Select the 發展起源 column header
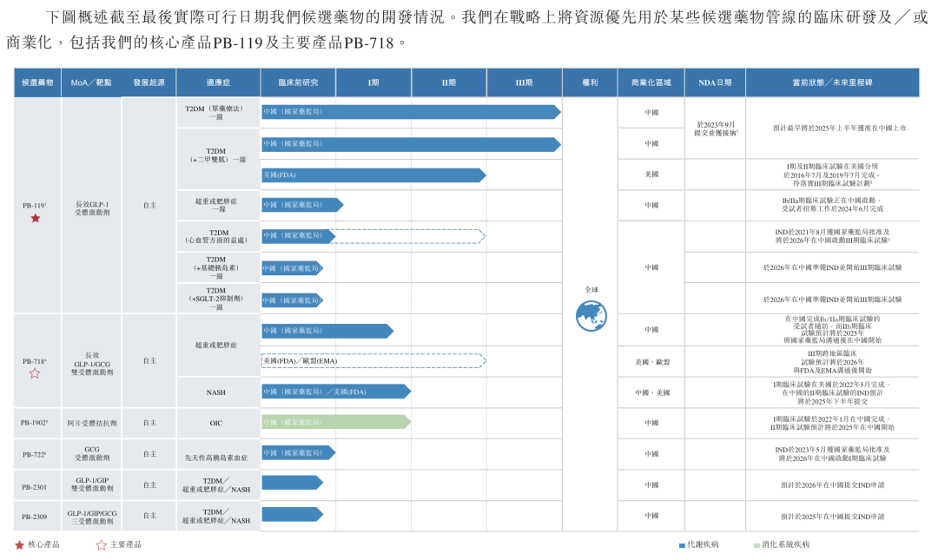The height and width of the screenshot is (560, 938). click(x=149, y=82)
